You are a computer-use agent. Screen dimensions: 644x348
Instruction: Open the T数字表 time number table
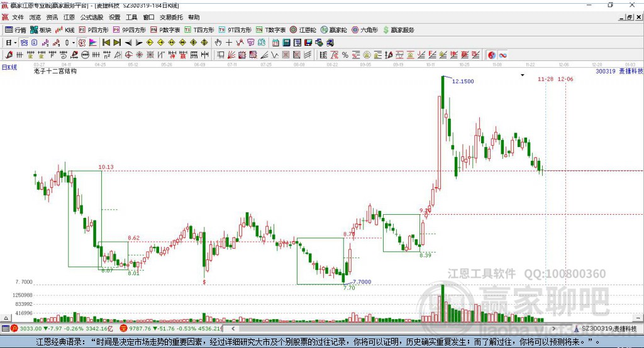coord(270,30)
